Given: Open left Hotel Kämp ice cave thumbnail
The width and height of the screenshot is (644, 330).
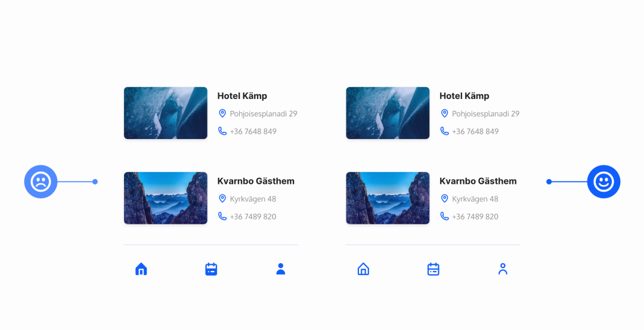Looking at the screenshot, I should coord(166,113).
